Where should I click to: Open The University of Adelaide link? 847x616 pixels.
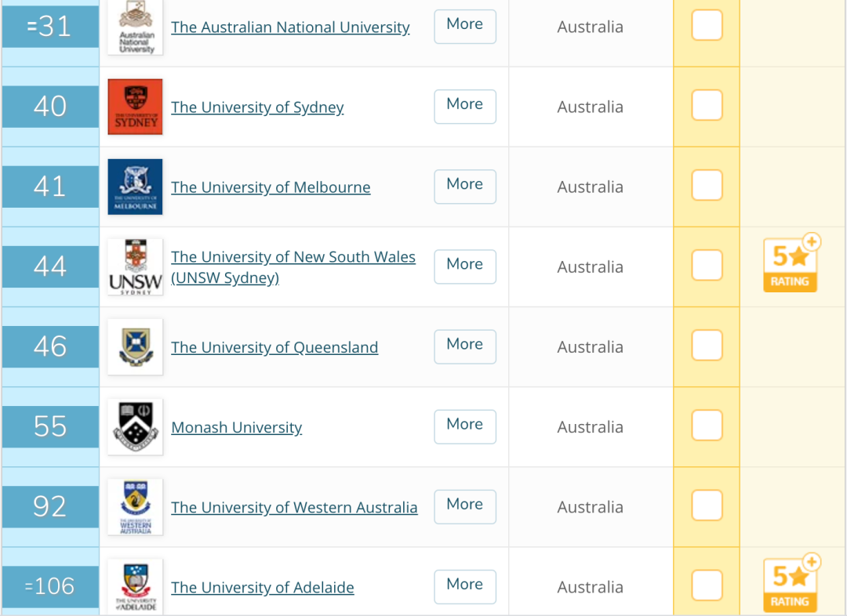pyautogui.click(x=263, y=587)
